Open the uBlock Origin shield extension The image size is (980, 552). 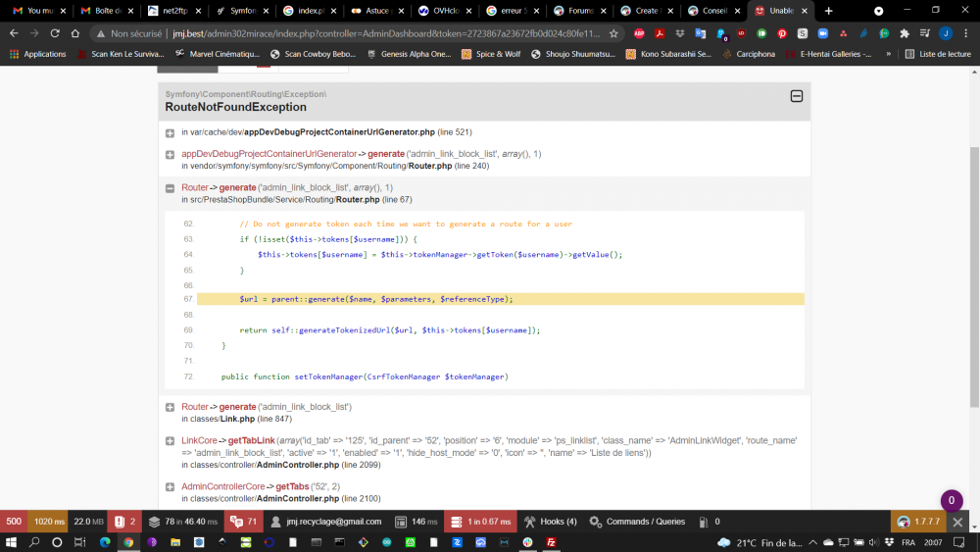pyautogui.click(x=741, y=33)
